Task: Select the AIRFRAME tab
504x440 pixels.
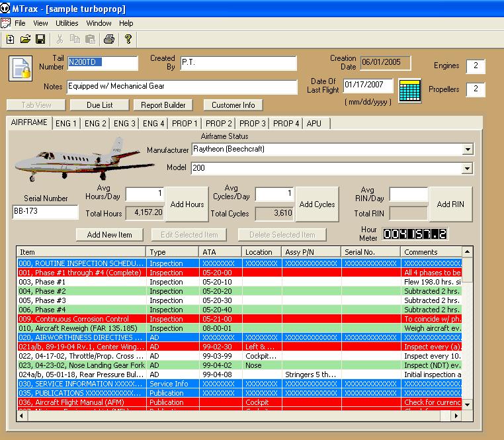Action: pos(29,122)
